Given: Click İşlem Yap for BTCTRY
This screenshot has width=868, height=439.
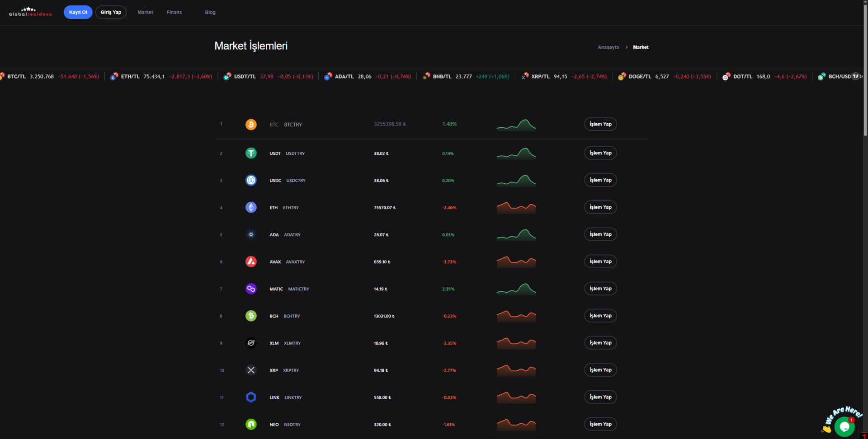Looking at the screenshot, I should click(x=600, y=124).
